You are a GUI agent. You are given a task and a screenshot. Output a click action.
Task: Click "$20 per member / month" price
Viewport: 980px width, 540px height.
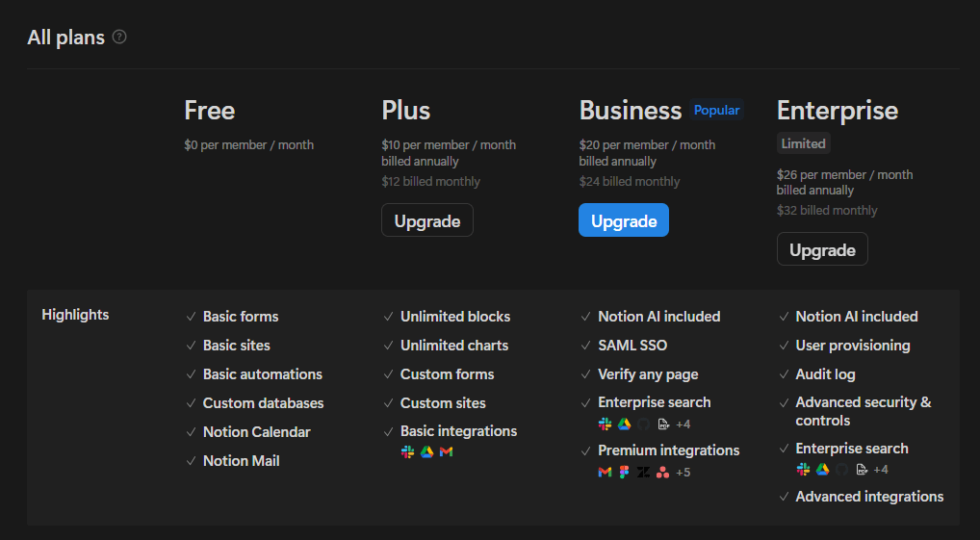click(647, 145)
